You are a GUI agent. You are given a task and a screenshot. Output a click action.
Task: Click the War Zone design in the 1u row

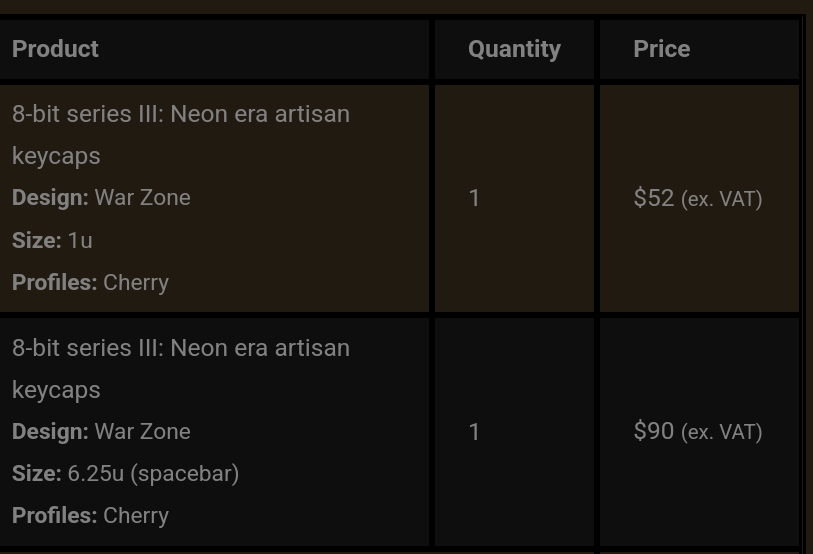click(x=142, y=198)
